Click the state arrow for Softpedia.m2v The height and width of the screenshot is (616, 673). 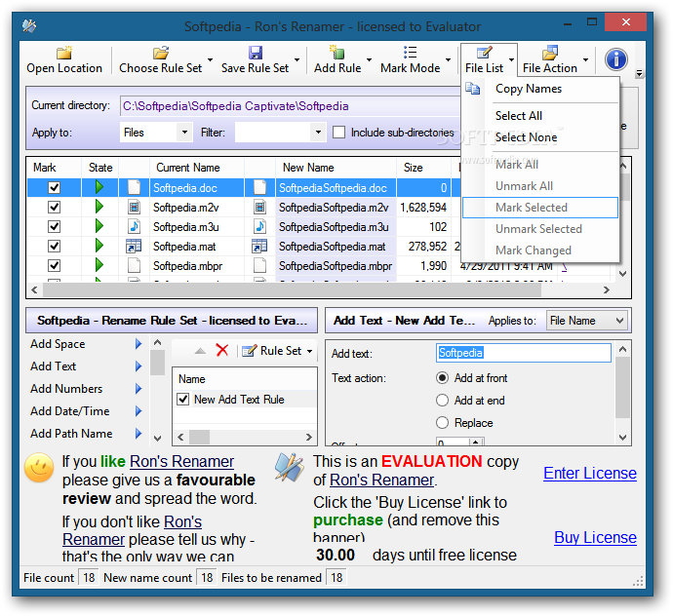tap(99, 207)
